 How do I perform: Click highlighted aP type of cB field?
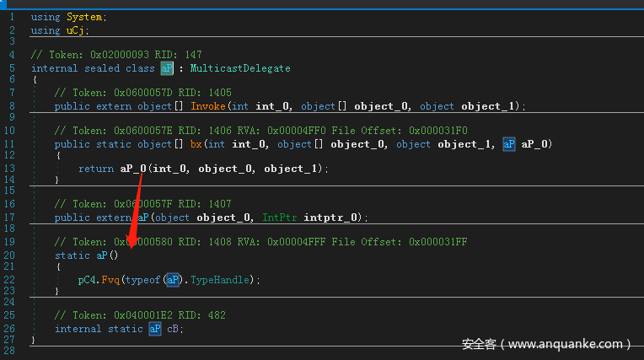(x=154, y=329)
